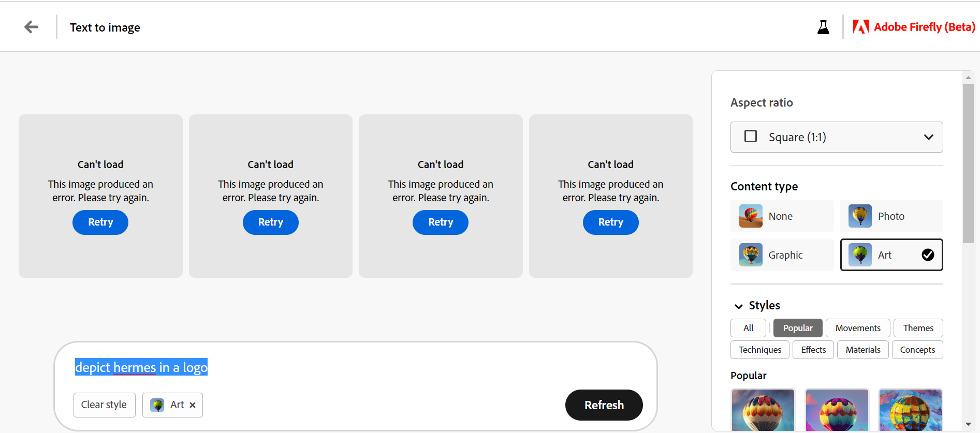Toggle off the Art content type checkmark
980x433 pixels.
click(x=928, y=255)
